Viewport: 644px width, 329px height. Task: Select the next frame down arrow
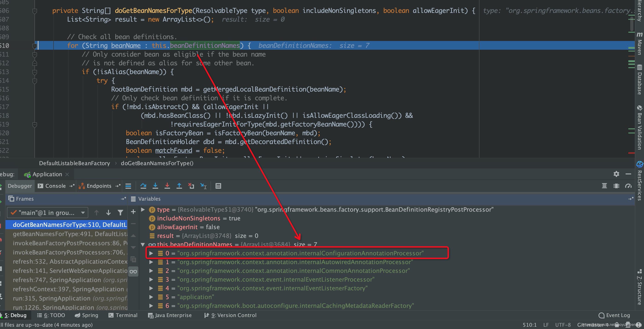108,213
